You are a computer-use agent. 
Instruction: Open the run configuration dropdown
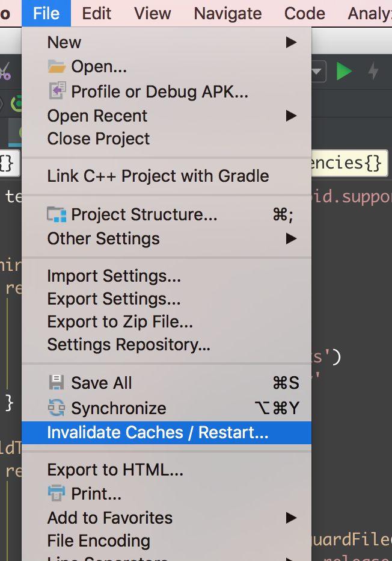317,71
